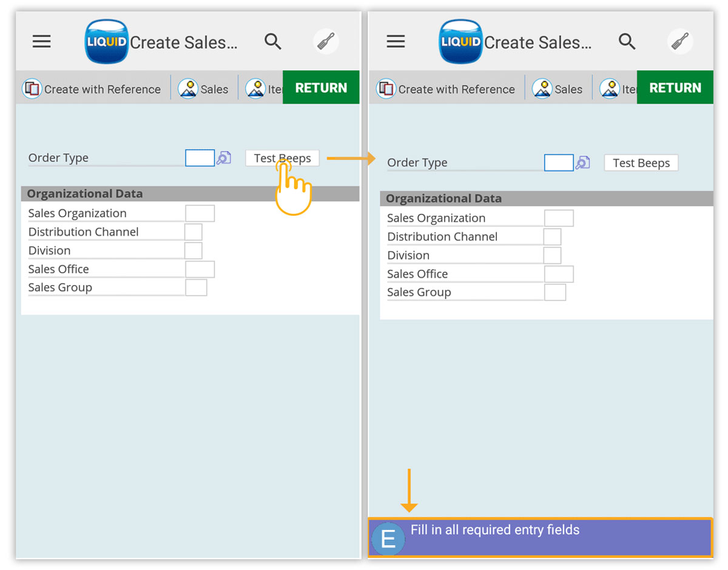
Task: Click Sales Office label in left screen
Action: click(x=59, y=269)
